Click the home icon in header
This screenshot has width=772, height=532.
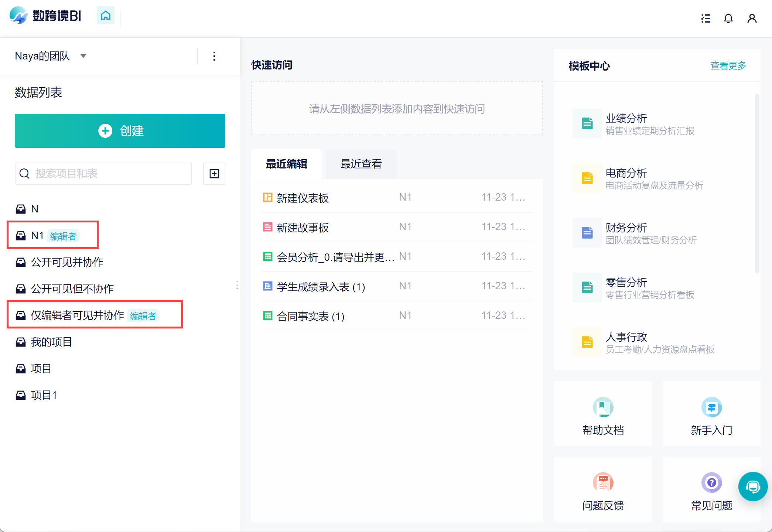[106, 16]
